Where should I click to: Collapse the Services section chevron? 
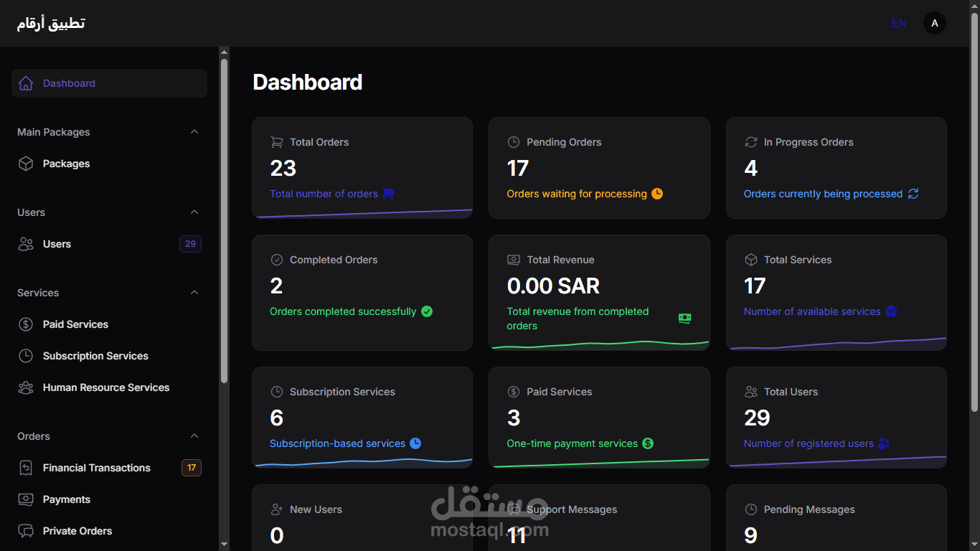194,293
